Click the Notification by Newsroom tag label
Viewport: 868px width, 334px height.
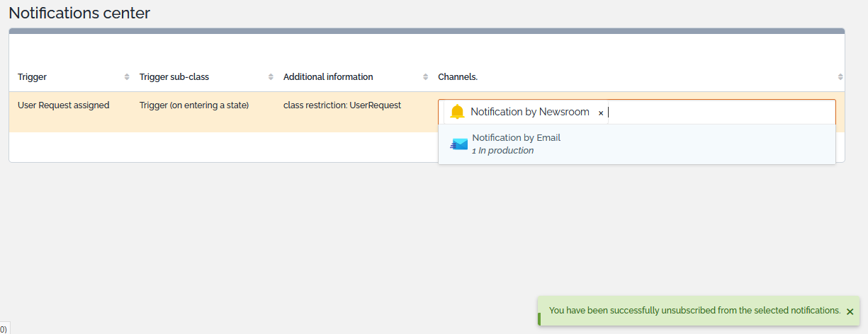click(x=529, y=112)
